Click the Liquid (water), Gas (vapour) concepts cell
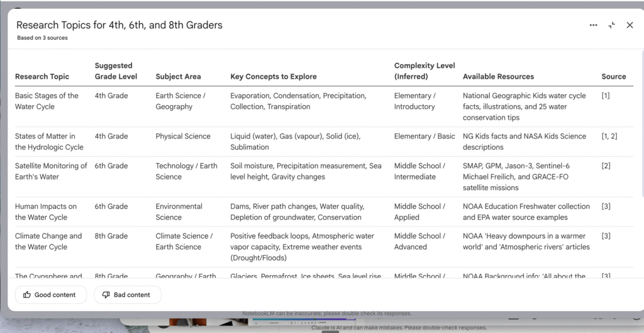 (x=296, y=142)
